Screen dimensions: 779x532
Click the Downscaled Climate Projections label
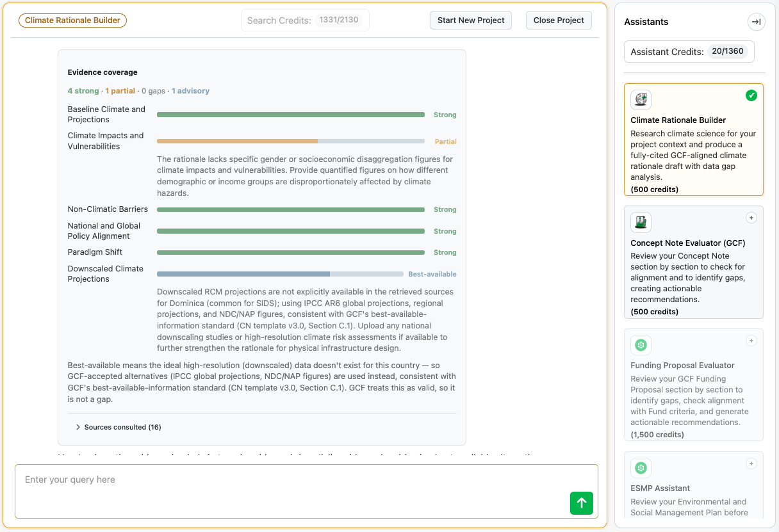tap(106, 274)
